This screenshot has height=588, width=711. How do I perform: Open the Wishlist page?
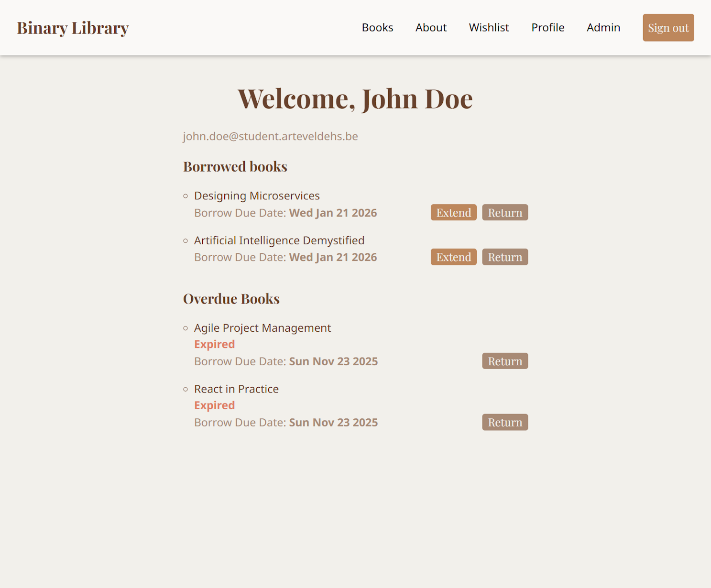click(489, 27)
